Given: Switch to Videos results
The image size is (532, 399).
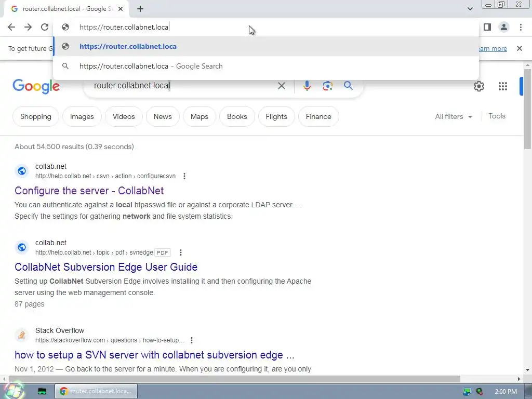Looking at the screenshot, I should pos(124,116).
